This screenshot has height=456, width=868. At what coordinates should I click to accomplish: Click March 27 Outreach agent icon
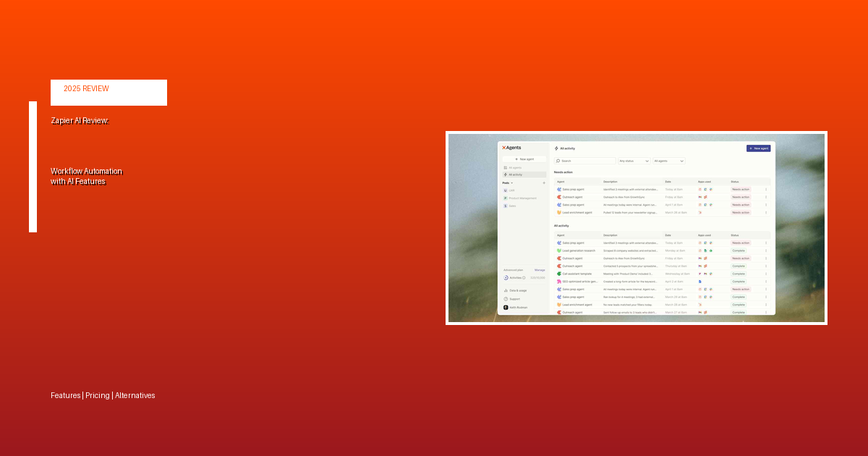point(559,312)
